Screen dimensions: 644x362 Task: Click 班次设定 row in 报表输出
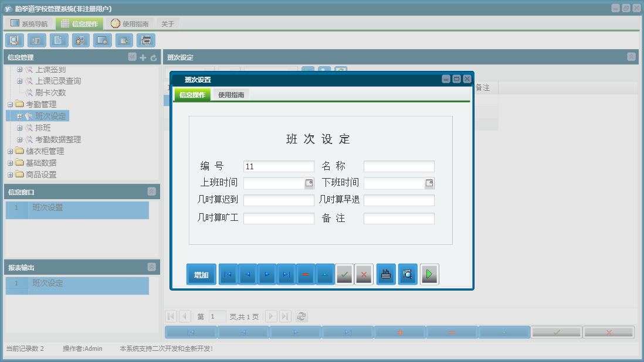[77, 285]
